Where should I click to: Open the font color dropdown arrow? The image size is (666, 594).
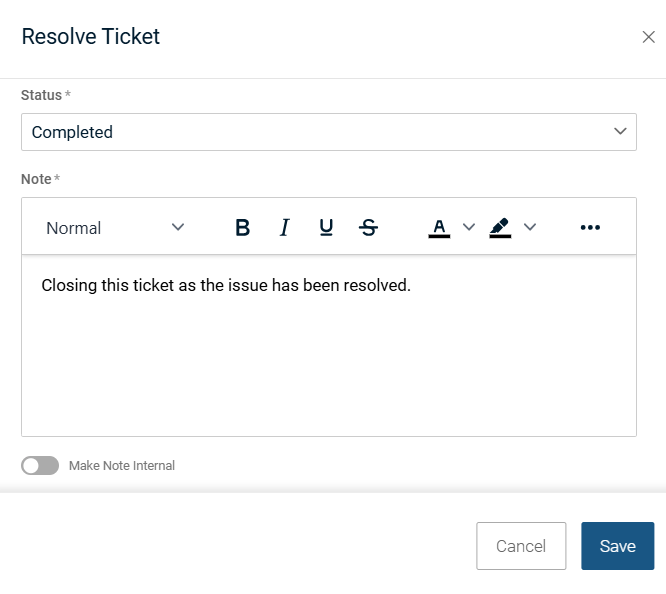(469, 228)
